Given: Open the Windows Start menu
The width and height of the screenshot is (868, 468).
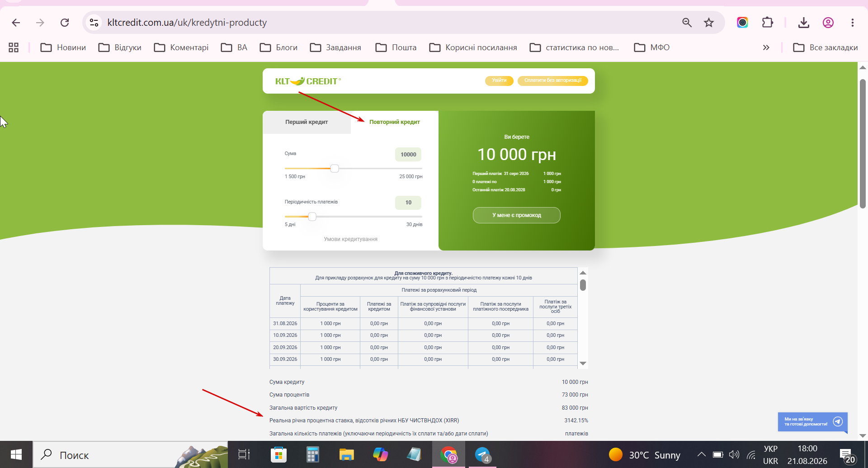Looking at the screenshot, I should [16, 455].
